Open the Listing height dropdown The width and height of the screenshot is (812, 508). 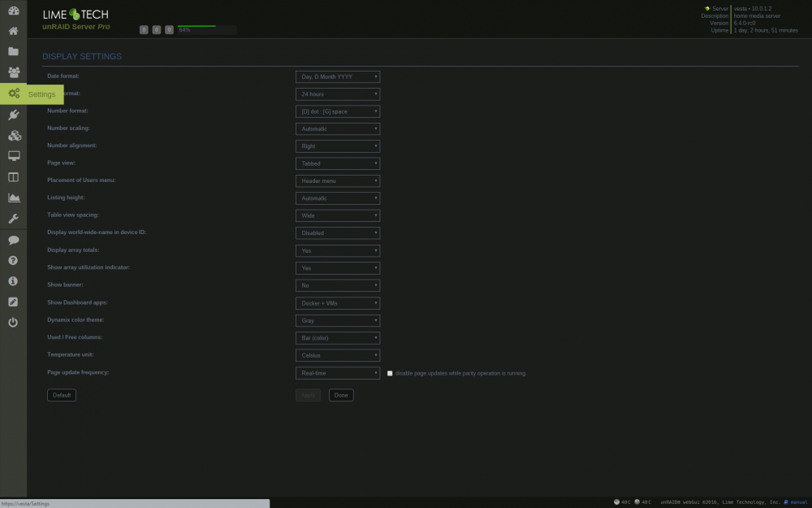(x=338, y=198)
